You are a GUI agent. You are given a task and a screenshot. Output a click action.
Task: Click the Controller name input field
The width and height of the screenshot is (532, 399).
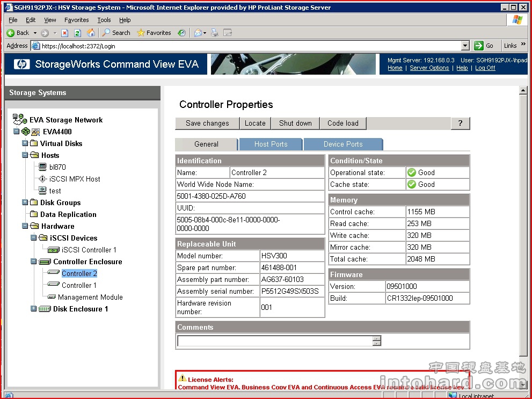(x=277, y=172)
